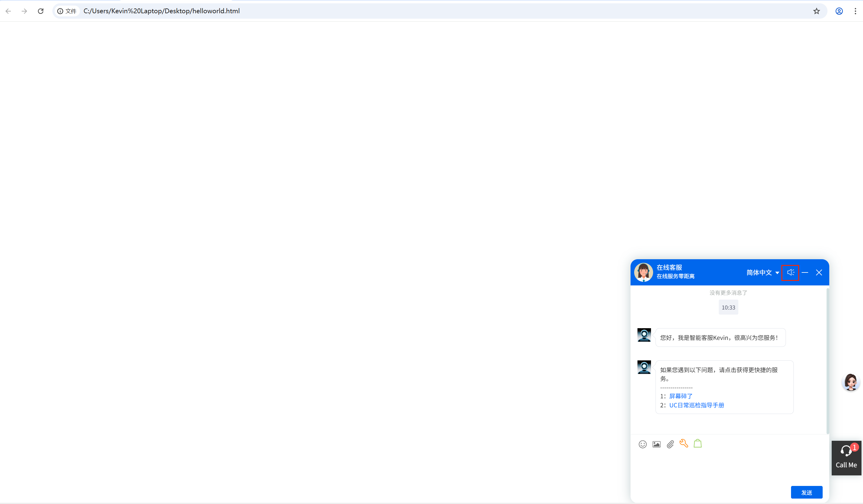The image size is (863, 504).
Task: Bookmark the page with the star icon
Action: click(816, 11)
